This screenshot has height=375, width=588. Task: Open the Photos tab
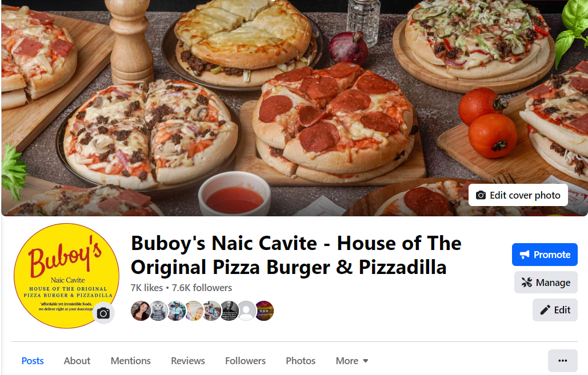301,361
